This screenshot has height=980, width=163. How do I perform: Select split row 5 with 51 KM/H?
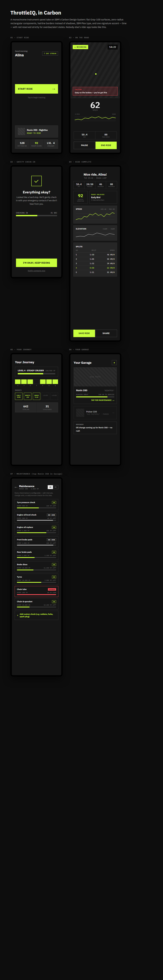(95, 272)
